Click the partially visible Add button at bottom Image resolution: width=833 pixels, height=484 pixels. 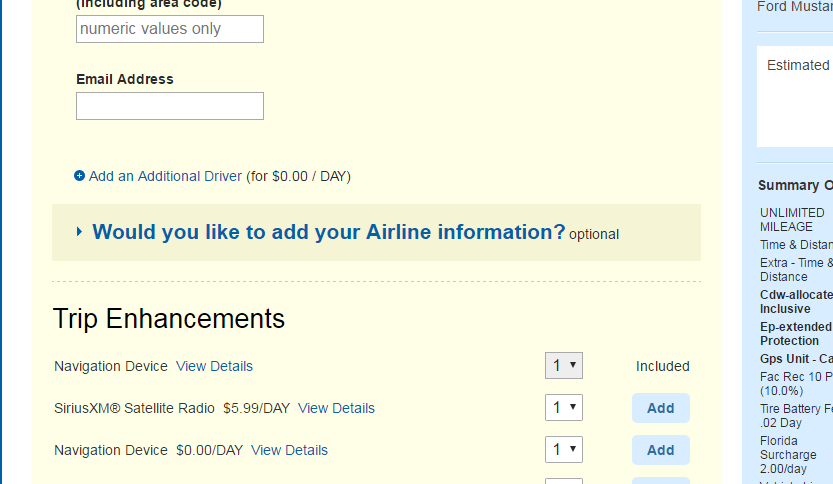click(660, 481)
